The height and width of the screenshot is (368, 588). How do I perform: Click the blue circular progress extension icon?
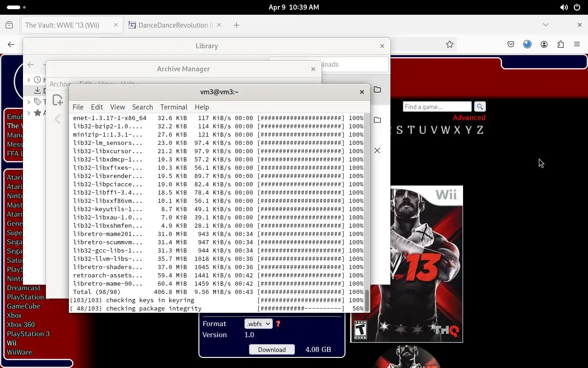527,45
